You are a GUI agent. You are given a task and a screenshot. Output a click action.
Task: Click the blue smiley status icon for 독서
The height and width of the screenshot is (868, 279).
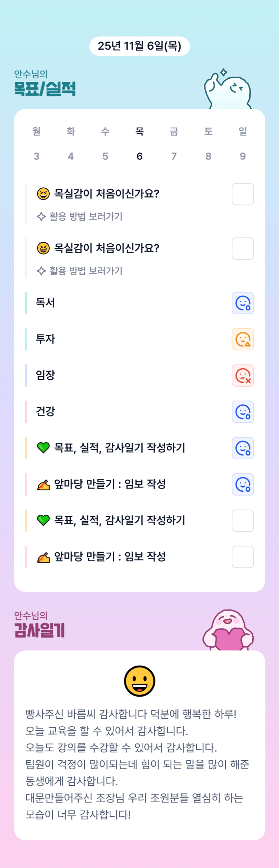point(243,303)
